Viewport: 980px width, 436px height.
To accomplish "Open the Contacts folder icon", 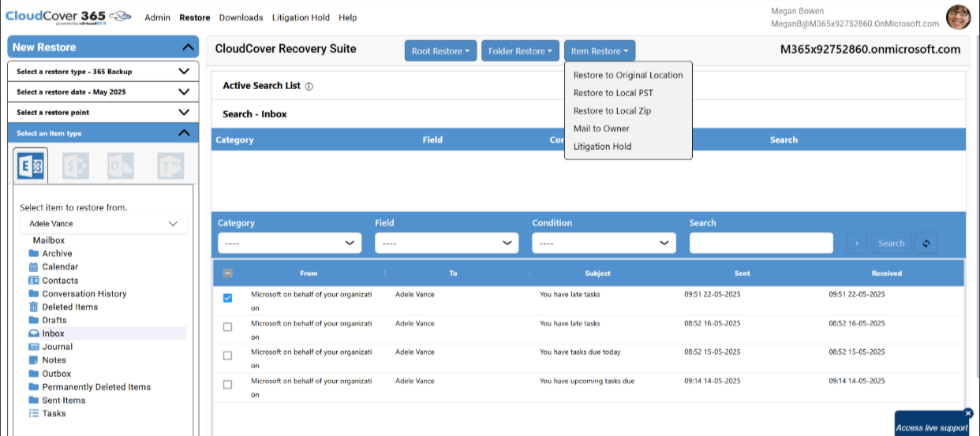I will (x=34, y=280).
